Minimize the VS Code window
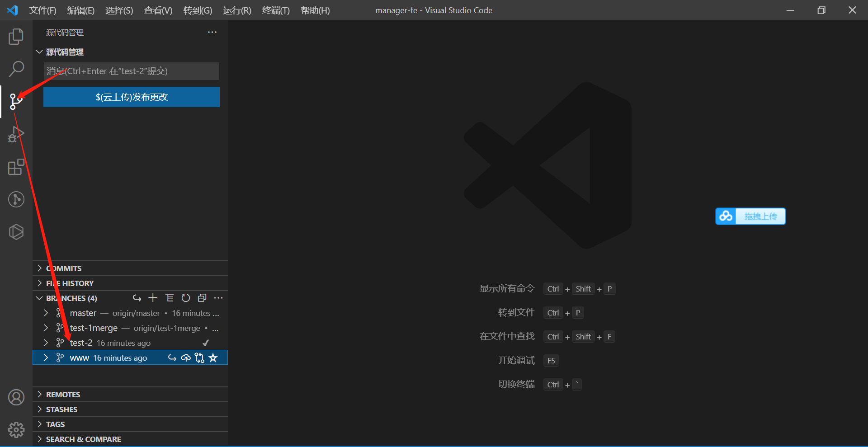The height and width of the screenshot is (447, 868). coord(790,10)
